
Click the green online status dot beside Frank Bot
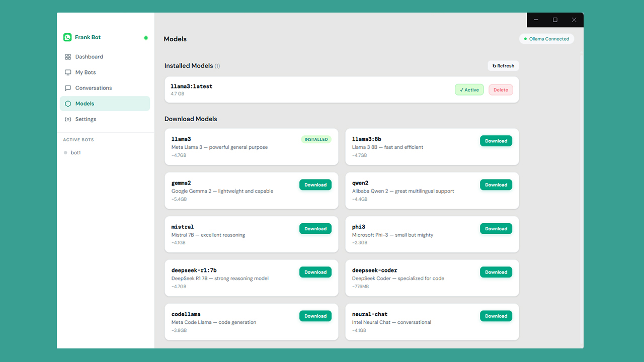146,38
